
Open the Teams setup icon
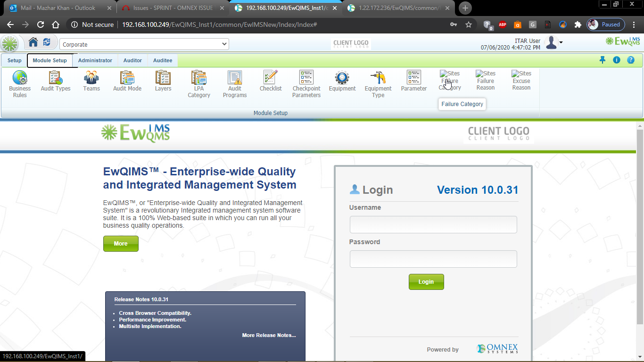(x=91, y=81)
